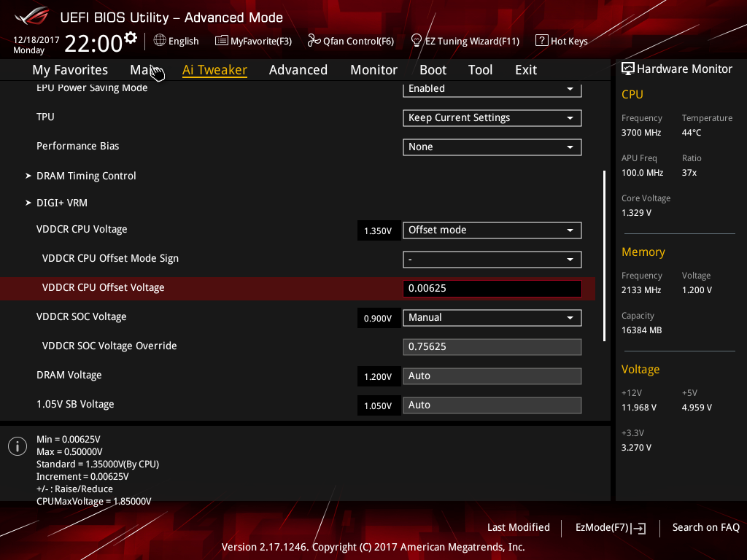This screenshot has height=560, width=747.
Task: Click the date 12/18/2017 Monday
Action: coord(36,44)
